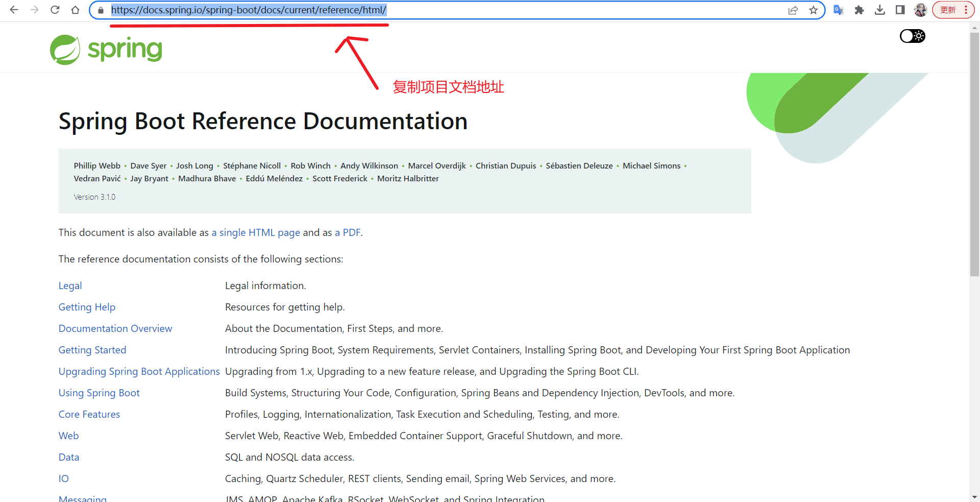Screen dimensions: 980x502
Task: Click the 'Legal information.' description
Action: (x=265, y=285)
